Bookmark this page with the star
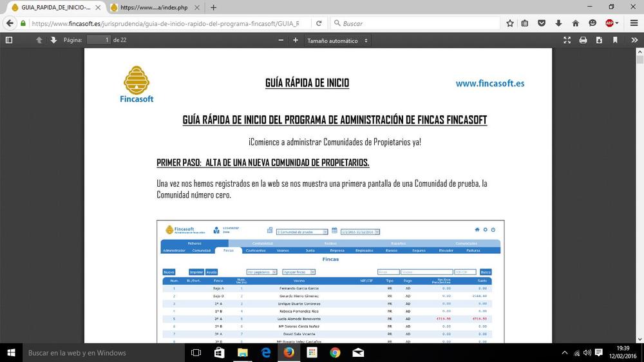The height and width of the screenshot is (362, 644). [x=509, y=23]
